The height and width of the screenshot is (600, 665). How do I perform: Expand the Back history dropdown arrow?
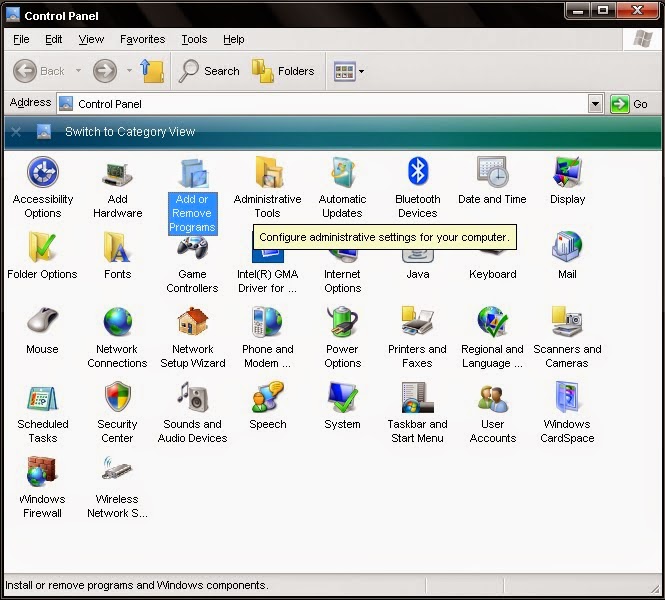coord(78,71)
